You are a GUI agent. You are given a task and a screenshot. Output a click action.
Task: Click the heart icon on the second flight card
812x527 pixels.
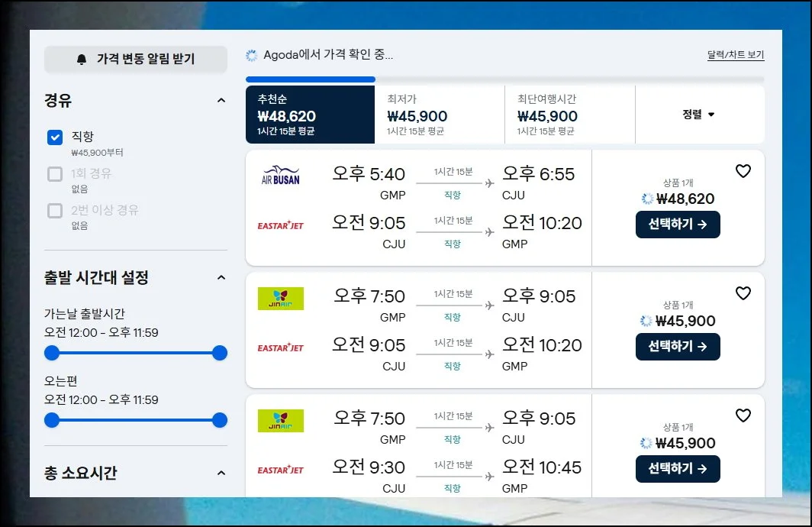(743, 293)
